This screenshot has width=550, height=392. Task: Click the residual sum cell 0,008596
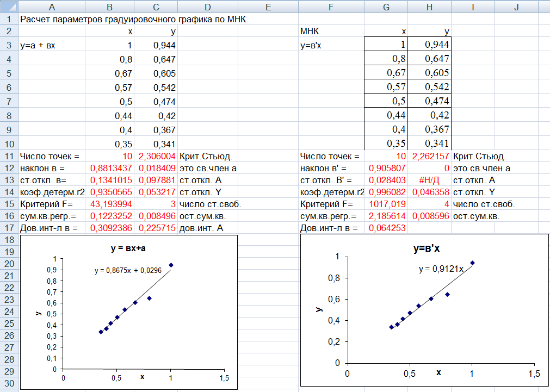coord(429,216)
